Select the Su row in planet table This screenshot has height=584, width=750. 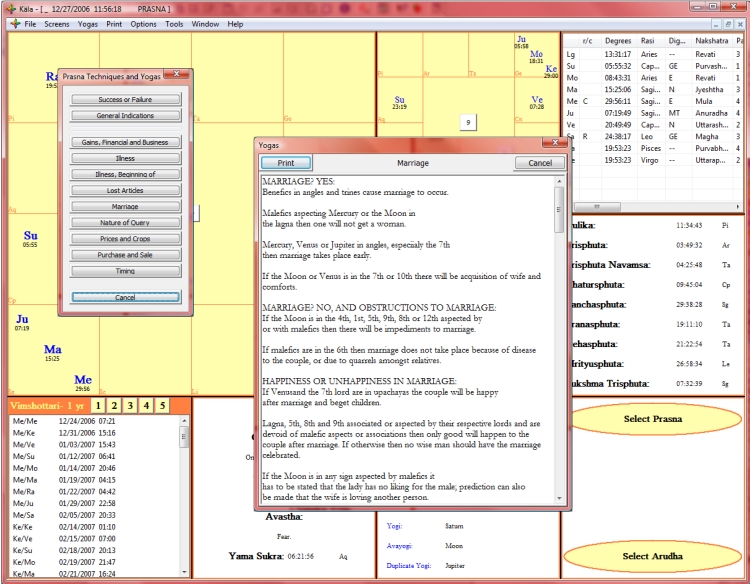point(653,66)
